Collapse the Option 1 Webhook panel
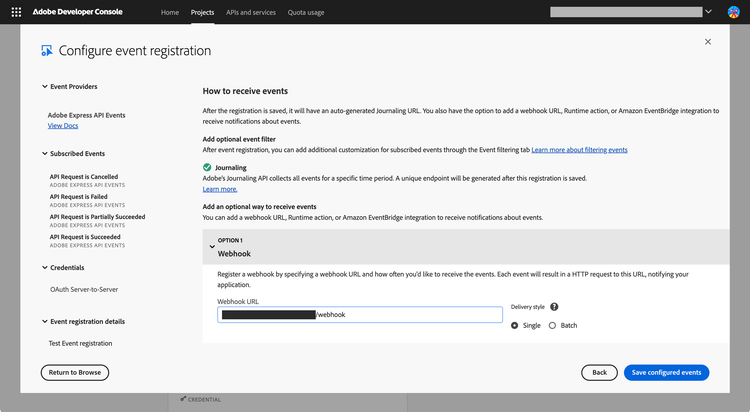Screen dimensions: 750x412 tap(212, 247)
